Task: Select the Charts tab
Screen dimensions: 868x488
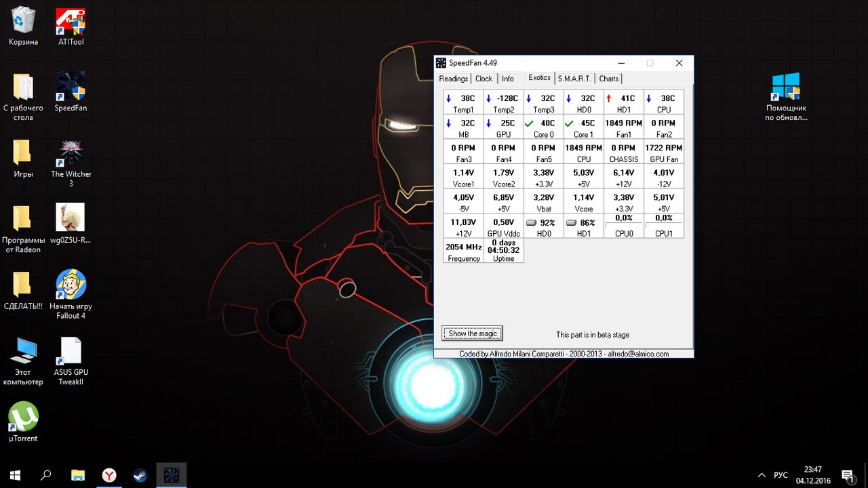Action: pyautogui.click(x=608, y=79)
